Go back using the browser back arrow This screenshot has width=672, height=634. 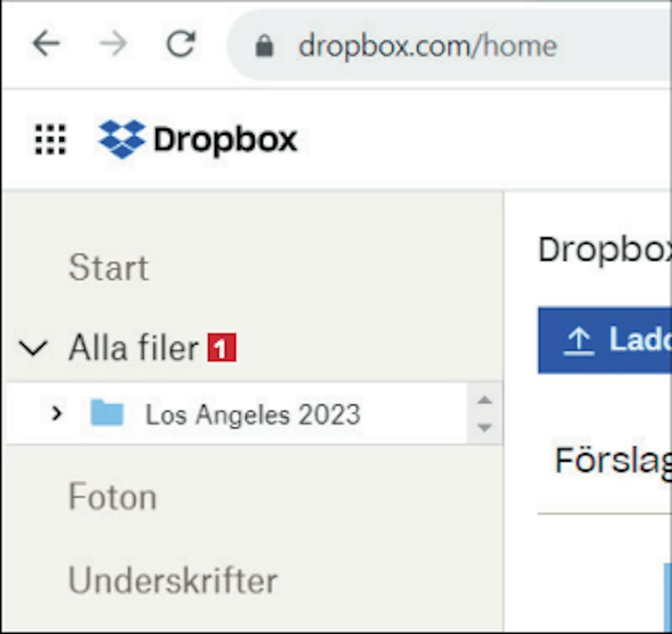[x=46, y=44]
